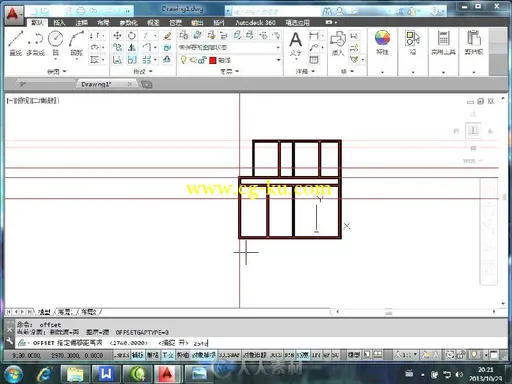This screenshot has height=384, width=512.
Task: Click the Fillet tool icon
Action: coord(147,47)
